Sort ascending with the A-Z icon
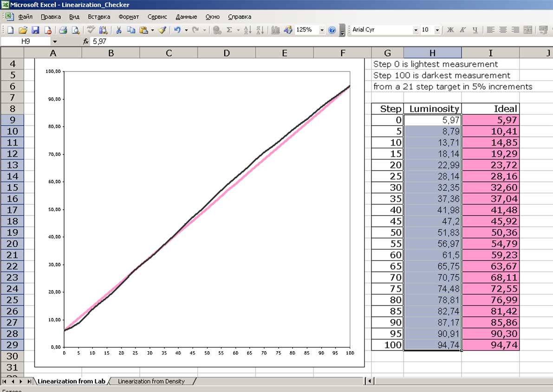The height and width of the screenshot is (392, 553). [247, 30]
